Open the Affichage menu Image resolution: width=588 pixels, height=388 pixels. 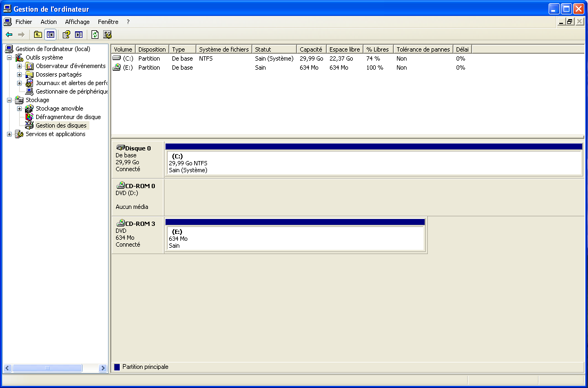point(77,22)
